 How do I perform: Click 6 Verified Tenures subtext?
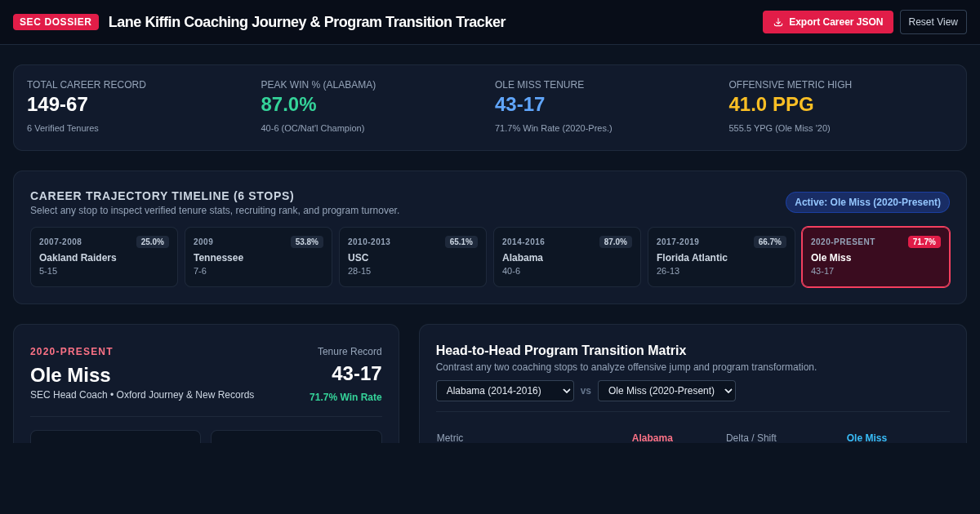tap(63, 128)
